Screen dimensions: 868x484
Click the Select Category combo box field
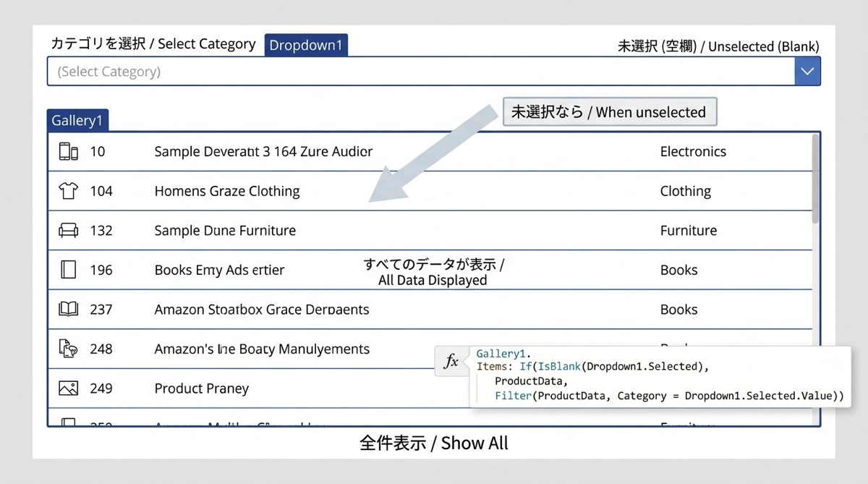420,72
